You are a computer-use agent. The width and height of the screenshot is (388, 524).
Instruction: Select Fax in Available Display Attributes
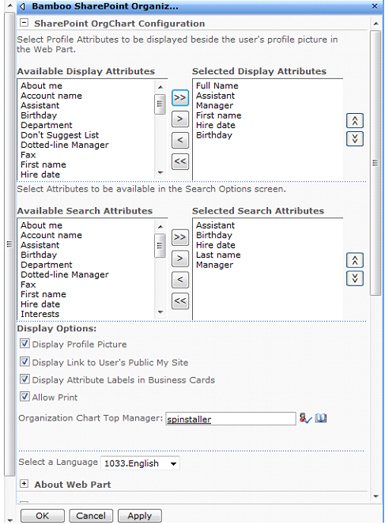[x=28, y=155]
